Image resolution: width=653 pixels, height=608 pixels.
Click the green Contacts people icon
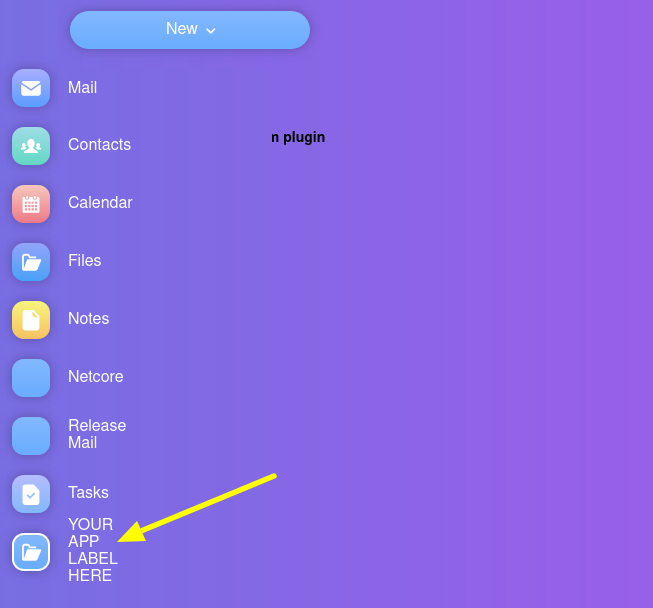click(x=31, y=146)
